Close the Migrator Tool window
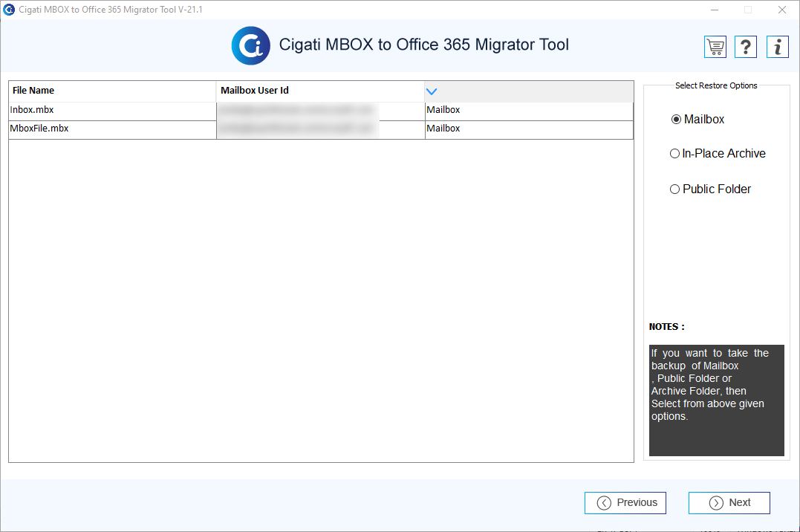 point(782,10)
